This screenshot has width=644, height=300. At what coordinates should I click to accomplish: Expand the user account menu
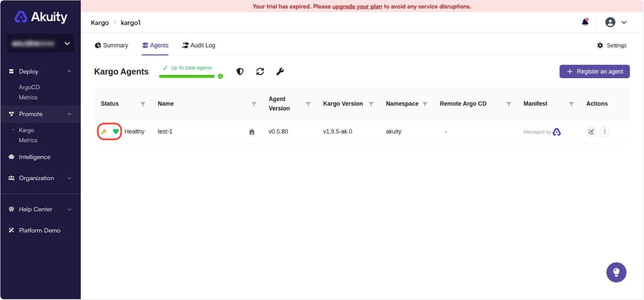pyautogui.click(x=616, y=23)
